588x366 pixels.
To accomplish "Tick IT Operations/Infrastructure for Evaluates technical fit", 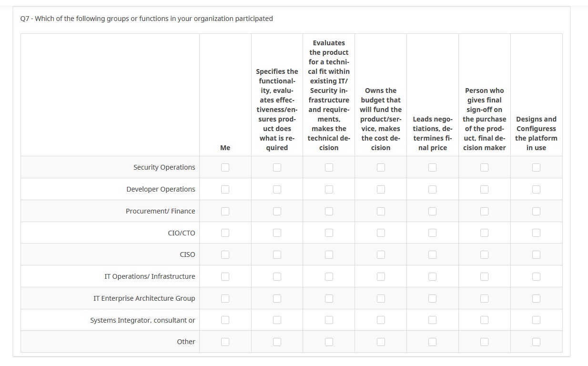I will point(329,276).
